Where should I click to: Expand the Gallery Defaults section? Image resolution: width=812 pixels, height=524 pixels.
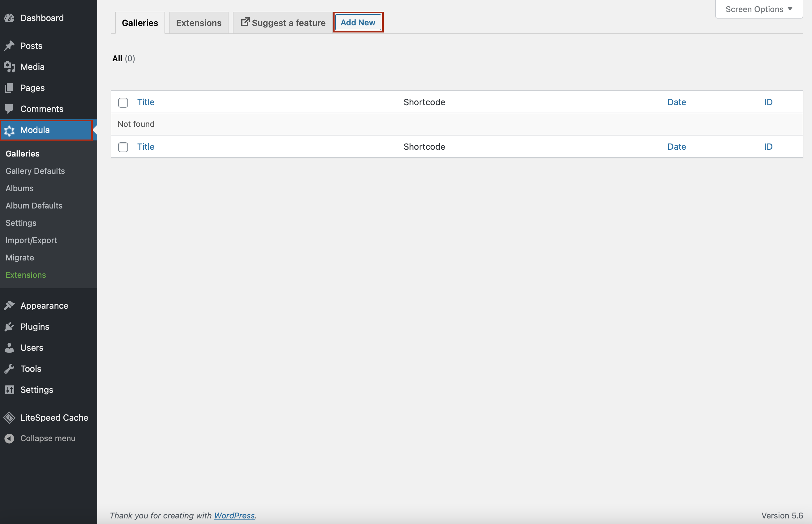35,171
